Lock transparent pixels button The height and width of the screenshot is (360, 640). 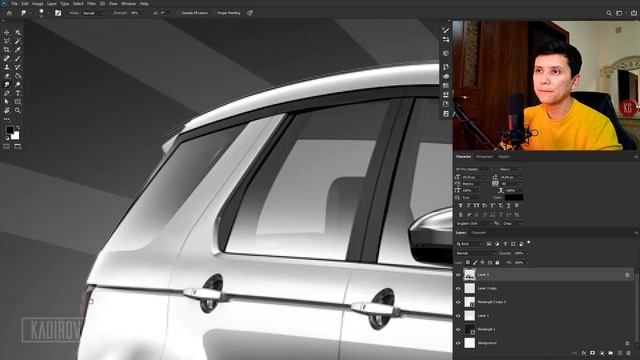coord(468,262)
